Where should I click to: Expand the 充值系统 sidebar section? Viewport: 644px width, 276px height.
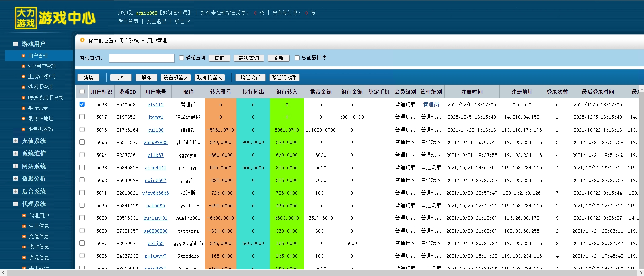pyautogui.click(x=16, y=141)
